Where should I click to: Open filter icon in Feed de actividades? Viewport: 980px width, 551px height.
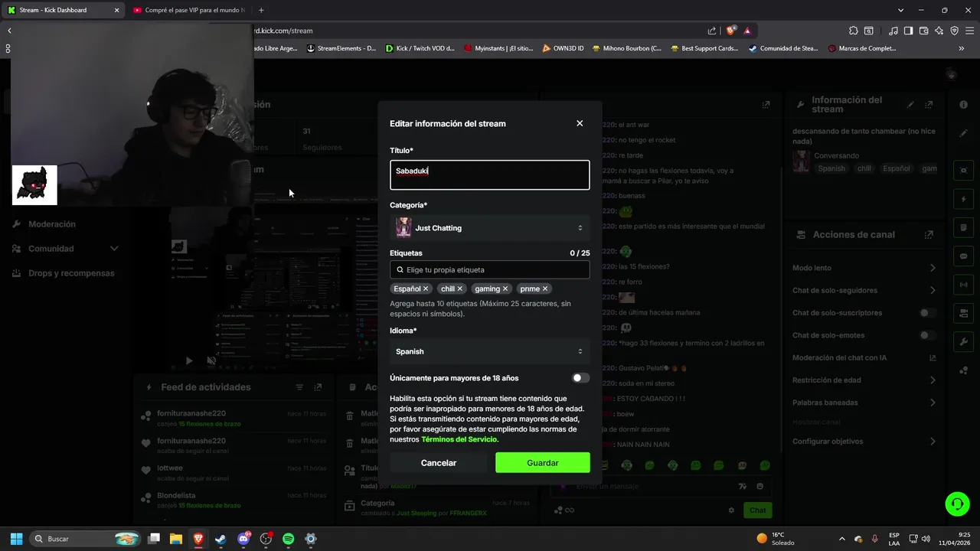point(299,387)
